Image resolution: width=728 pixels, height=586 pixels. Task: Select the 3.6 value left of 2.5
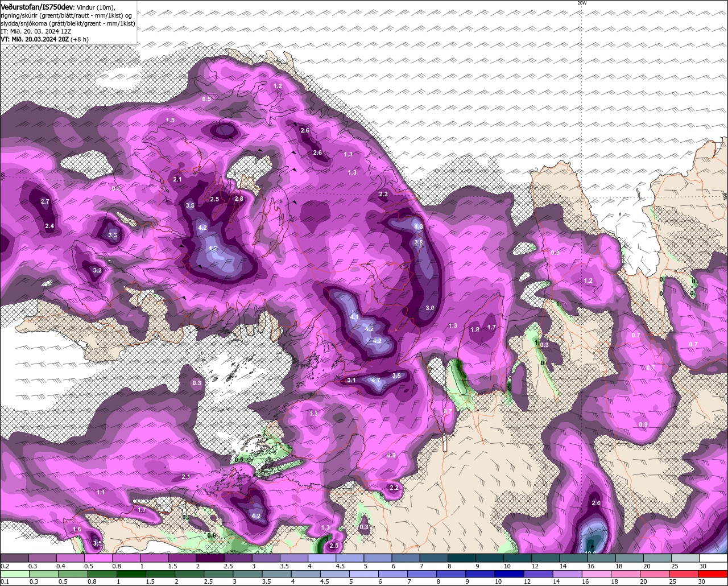point(191,205)
